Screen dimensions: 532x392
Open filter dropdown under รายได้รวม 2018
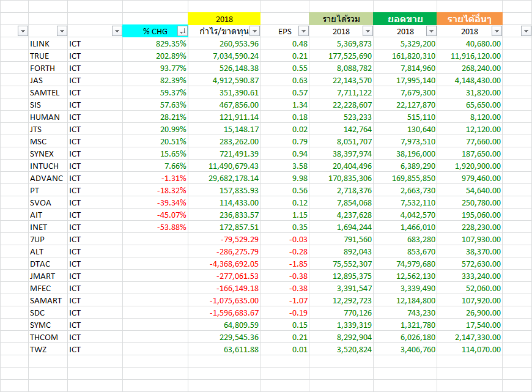click(368, 31)
